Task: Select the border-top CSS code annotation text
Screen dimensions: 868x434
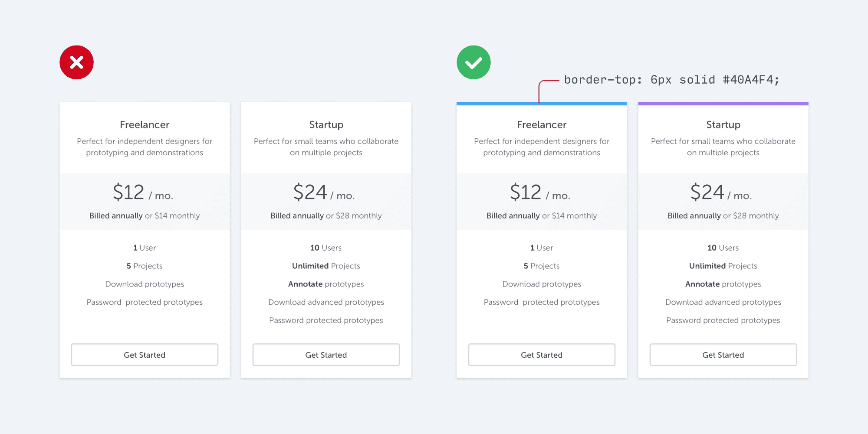Action: click(671, 80)
